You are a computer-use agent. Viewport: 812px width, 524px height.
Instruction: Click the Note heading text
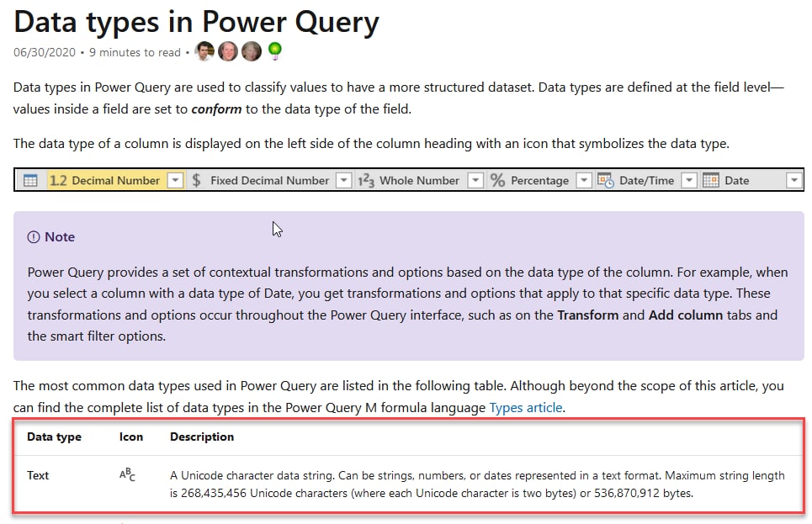[60, 237]
